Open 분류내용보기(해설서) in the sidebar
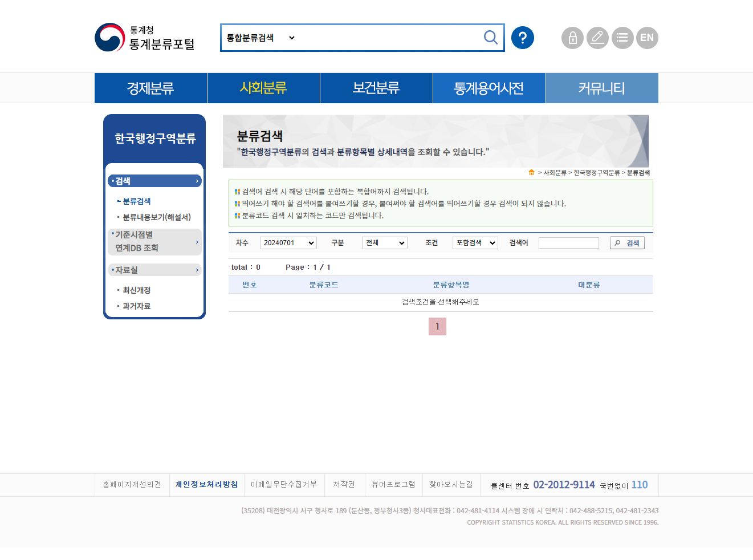Image resolution: width=753 pixels, height=560 pixels. pos(157,217)
